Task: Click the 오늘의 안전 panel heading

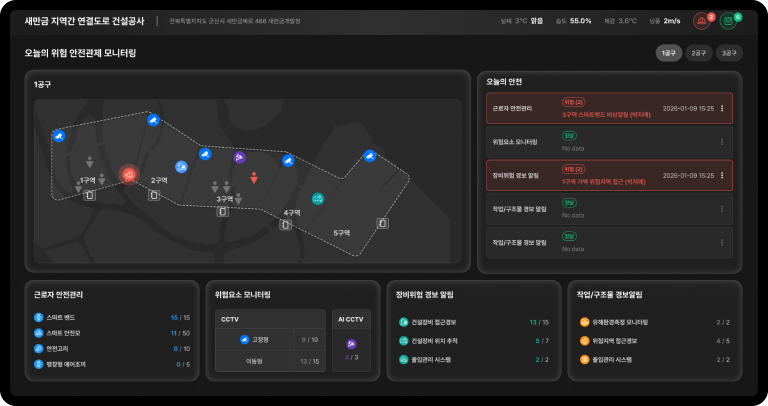Action: [x=504, y=82]
